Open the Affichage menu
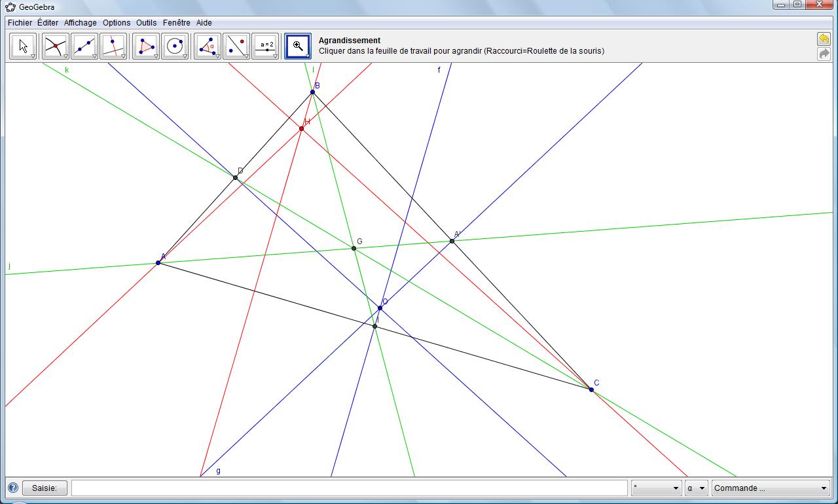The image size is (838, 504). point(81,22)
